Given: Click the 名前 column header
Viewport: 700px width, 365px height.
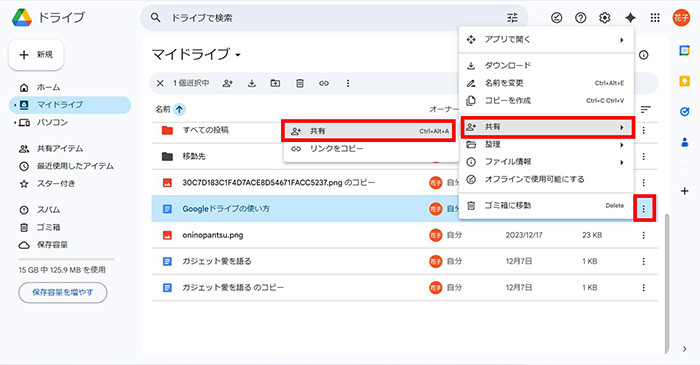Looking at the screenshot, I should [163, 109].
